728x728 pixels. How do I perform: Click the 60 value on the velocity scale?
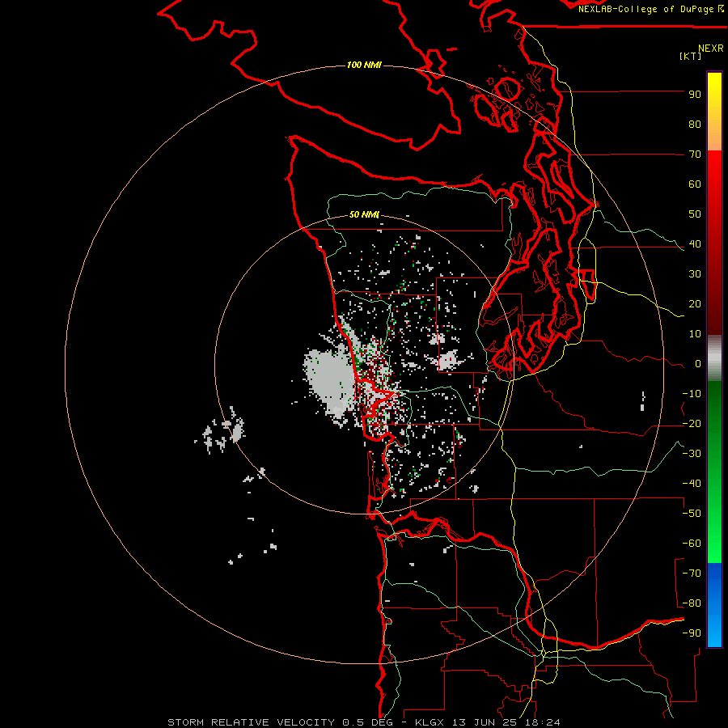[695, 184]
